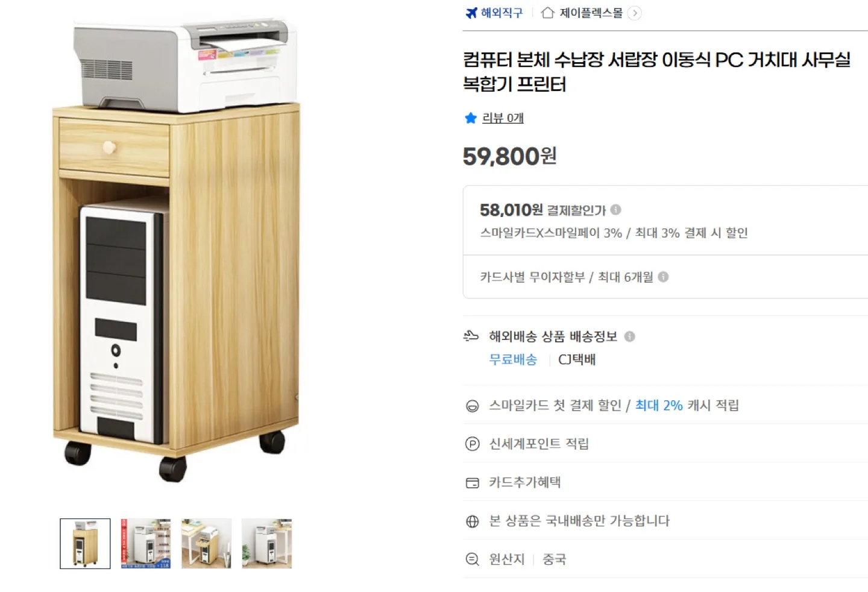This screenshot has height=592, width=868.
Task: Show info about 카드사별 무이자할부
Action: pyautogui.click(x=663, y=277)
